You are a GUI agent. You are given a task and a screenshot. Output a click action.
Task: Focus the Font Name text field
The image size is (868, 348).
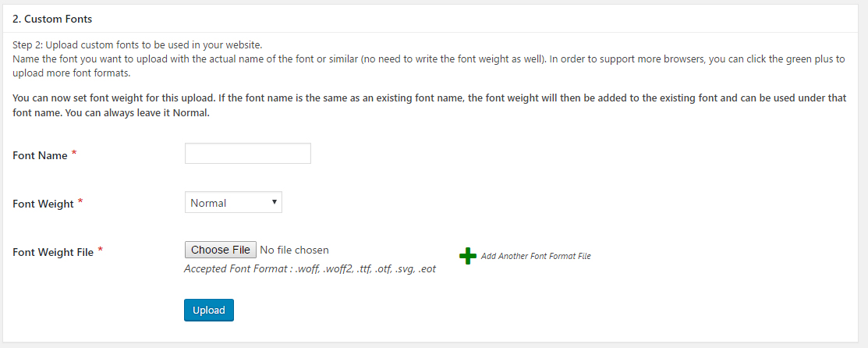pos(247,154)
